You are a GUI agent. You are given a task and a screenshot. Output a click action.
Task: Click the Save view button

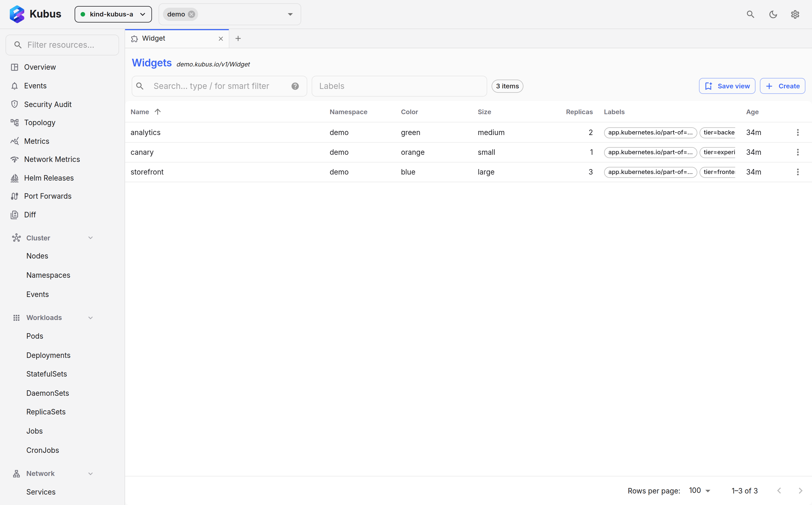click(x=727, y=86)
